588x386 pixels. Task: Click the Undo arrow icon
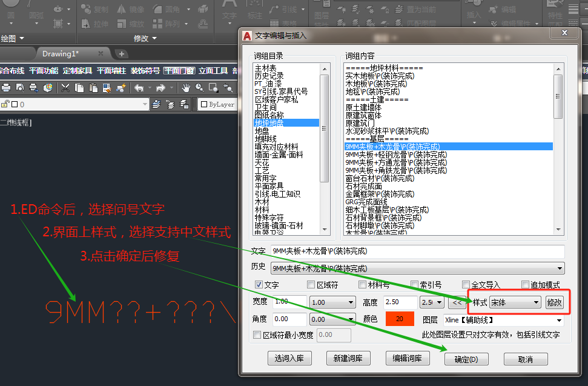coord(139,88)
